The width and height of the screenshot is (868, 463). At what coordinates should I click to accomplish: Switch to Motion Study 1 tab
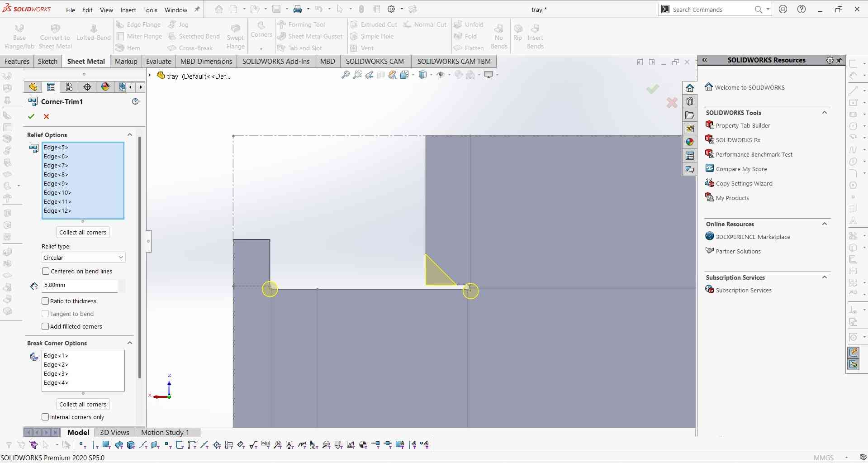tap(165, 432)
